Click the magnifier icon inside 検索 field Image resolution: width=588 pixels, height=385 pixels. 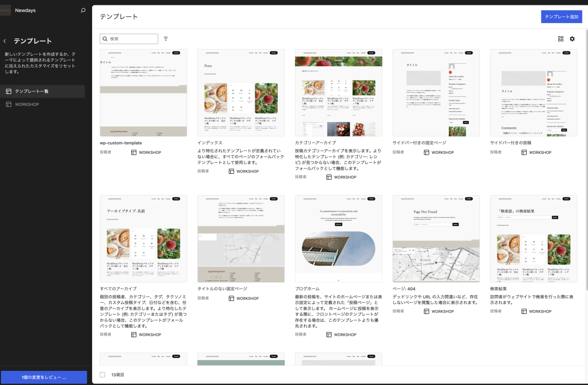pos(105,39)
